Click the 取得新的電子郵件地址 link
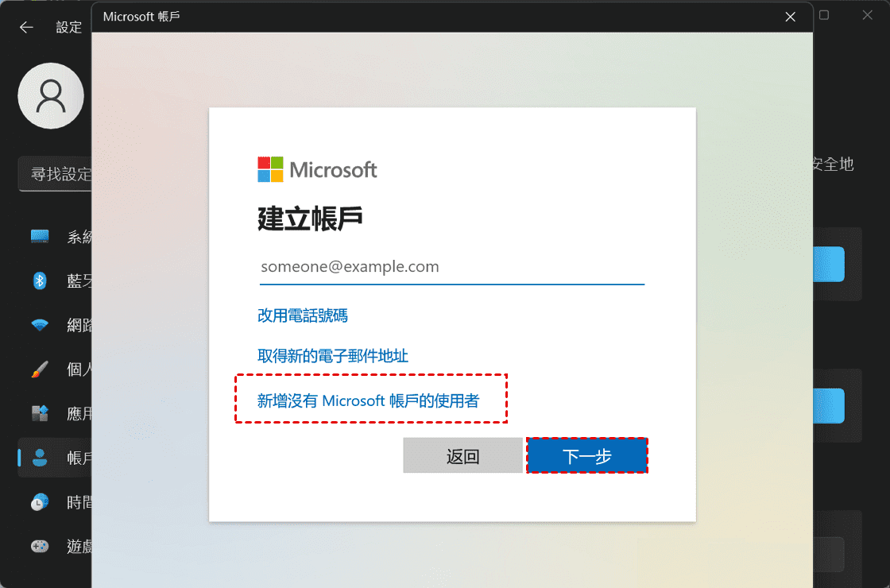 (x=333, y=356)
